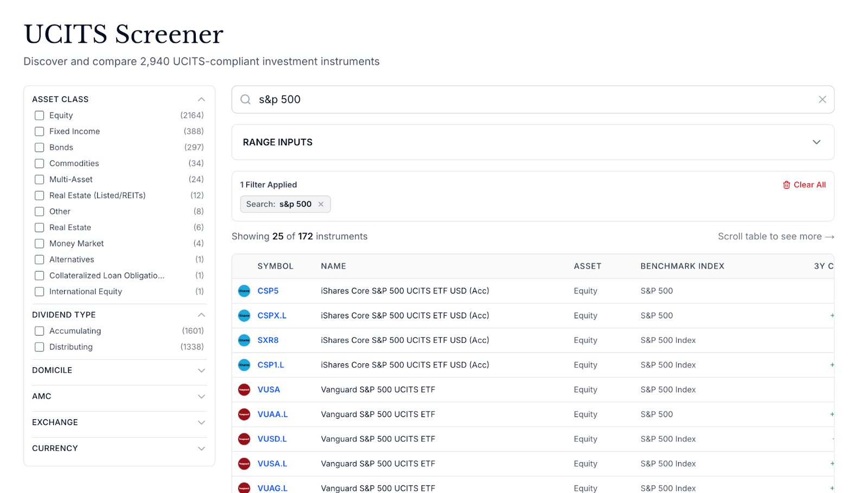Click the iShares logo for SXR8
Image resolution: width=868 pixels, height=493 pixels.
pos(244,340)
